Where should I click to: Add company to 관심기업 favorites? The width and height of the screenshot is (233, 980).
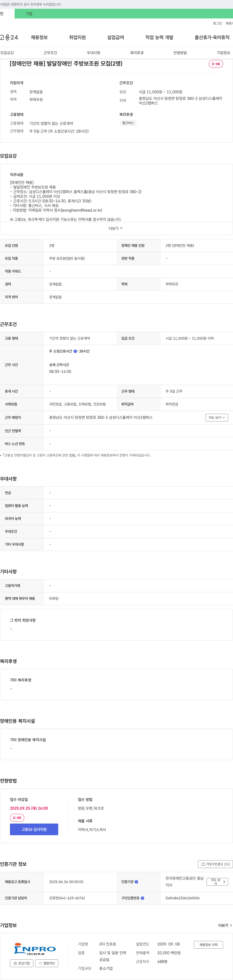[x=21, y=963]
